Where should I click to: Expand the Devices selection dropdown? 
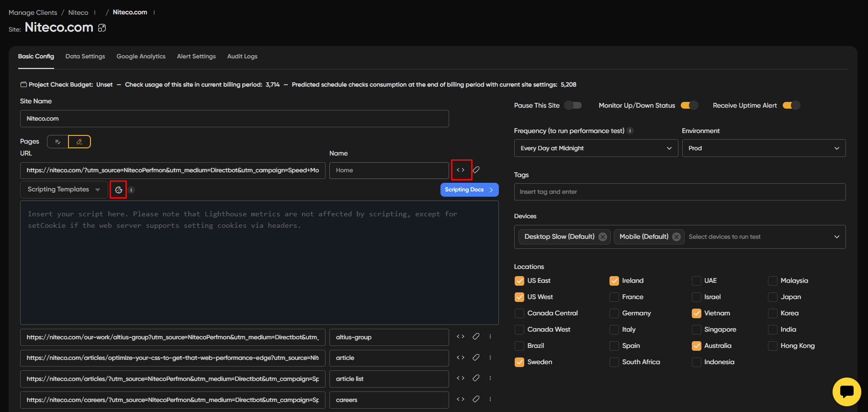[837, 237]
